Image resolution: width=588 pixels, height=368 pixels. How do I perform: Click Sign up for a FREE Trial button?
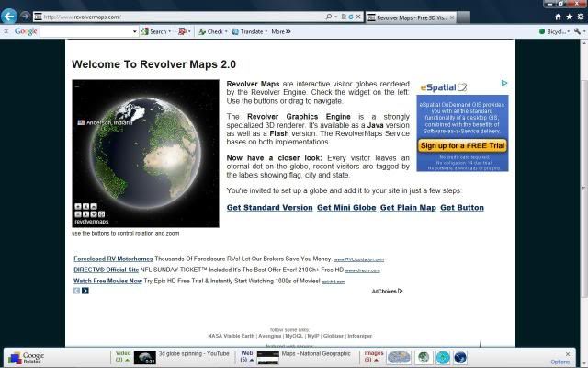(462, 145)
